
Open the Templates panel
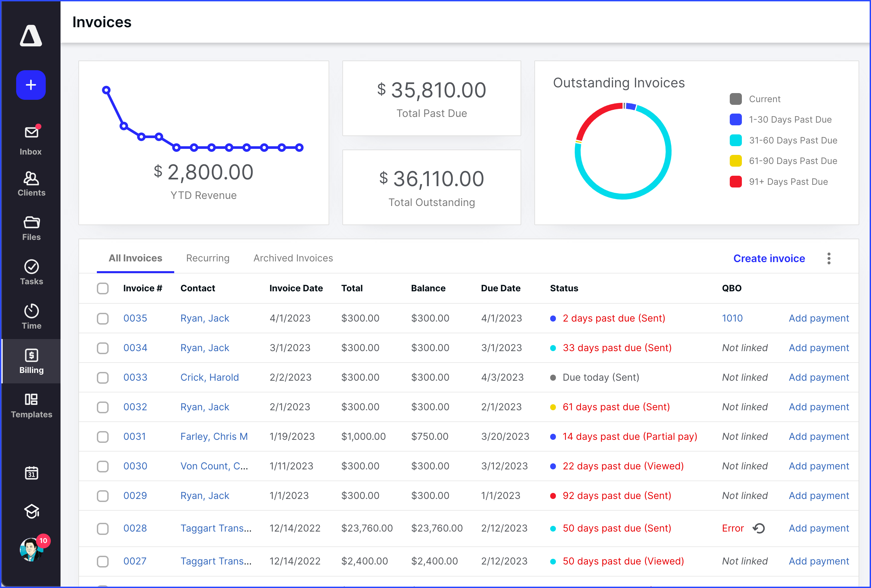(x=31, y=406)
